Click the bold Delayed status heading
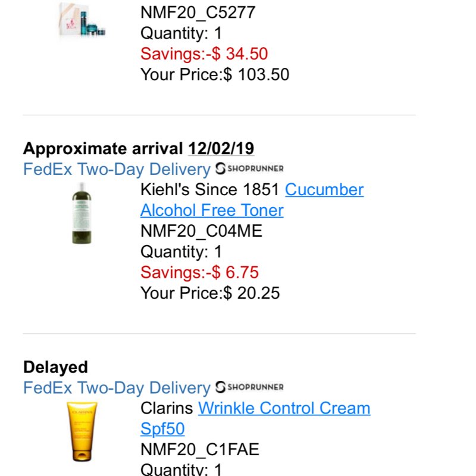The width and height of the screenshot is (476, 476). [x=55, y=367]
